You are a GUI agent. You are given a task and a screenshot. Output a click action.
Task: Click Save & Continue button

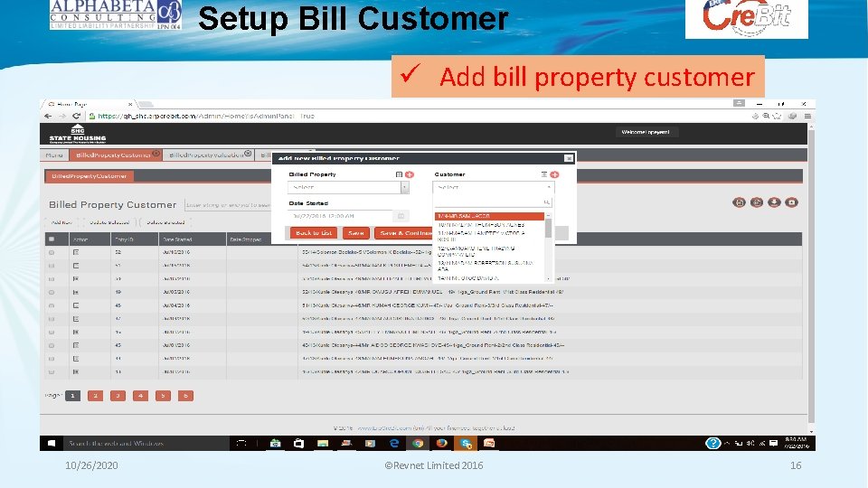tap(404, 233)
